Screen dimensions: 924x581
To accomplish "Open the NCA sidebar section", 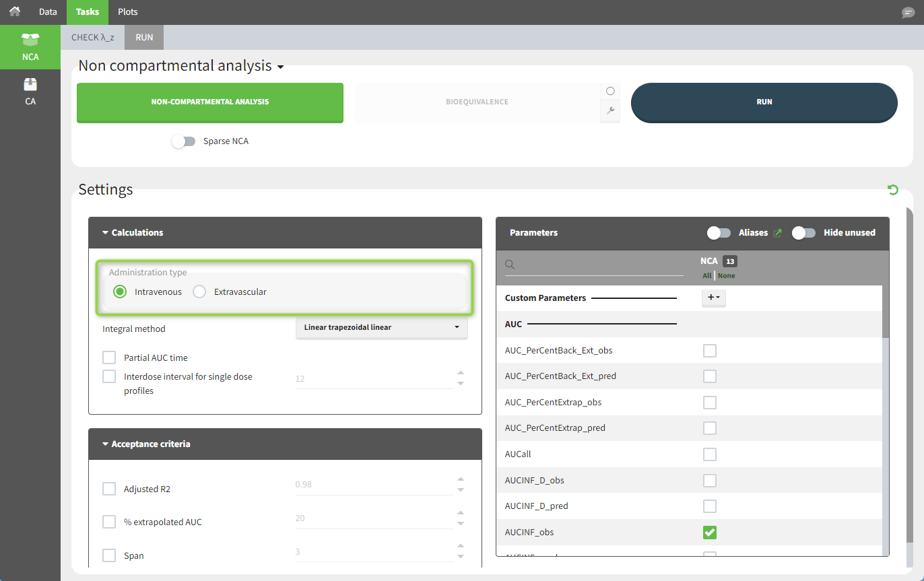I will [x=30, y=46].
